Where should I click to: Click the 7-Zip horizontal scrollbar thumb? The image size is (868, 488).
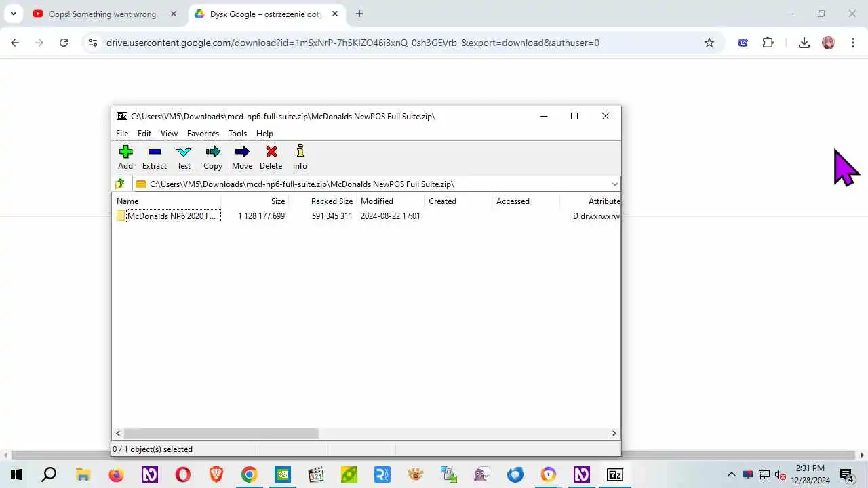click(221, 433)
